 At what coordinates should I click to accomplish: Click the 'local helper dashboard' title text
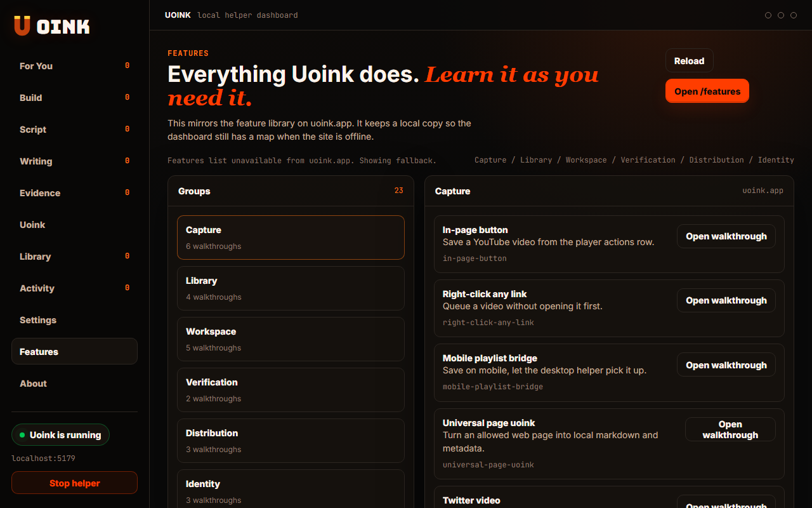[247, 15]
